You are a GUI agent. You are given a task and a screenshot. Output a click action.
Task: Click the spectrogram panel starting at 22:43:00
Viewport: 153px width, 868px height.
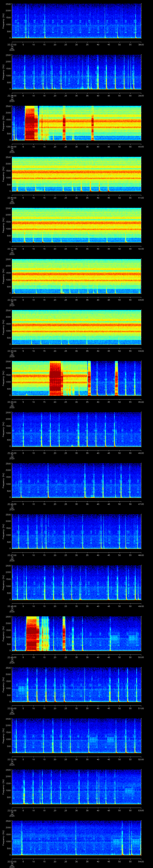[77, 327]
